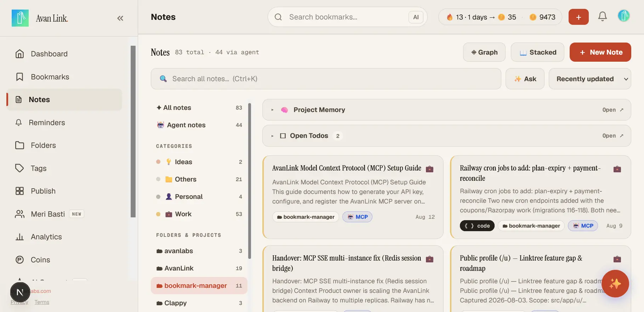Click the red plus add button
The width and height of the screenshot is (644, 312).
[x=579, y=17]
